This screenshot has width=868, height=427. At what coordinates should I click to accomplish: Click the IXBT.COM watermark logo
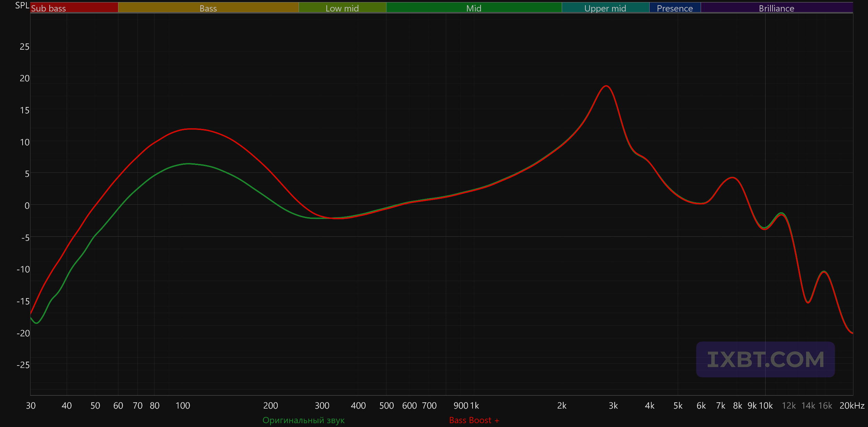pos(765,359)
